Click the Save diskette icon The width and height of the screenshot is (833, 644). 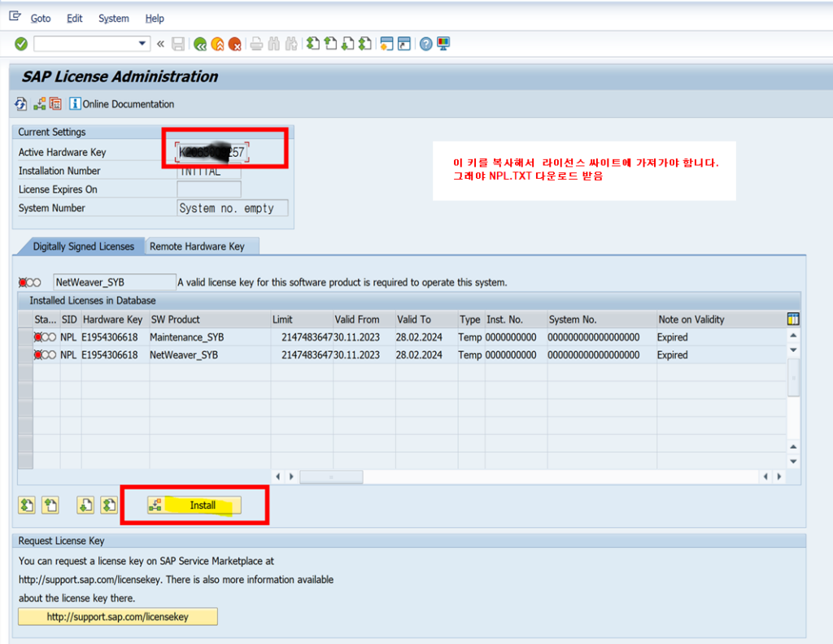178,44
